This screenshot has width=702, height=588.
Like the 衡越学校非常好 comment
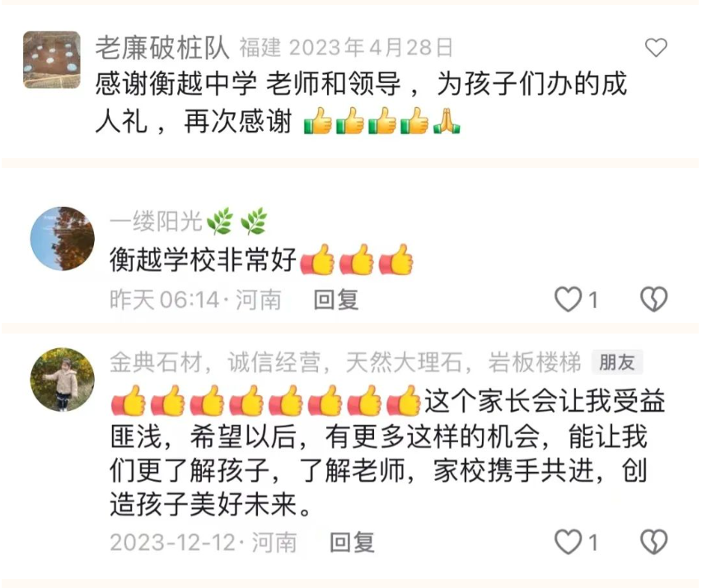click(567, 299)
